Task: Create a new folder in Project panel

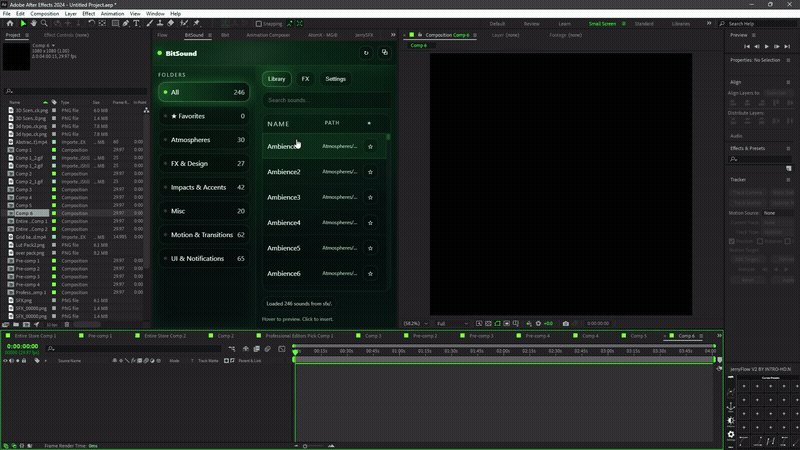Action: coord(16,324)
